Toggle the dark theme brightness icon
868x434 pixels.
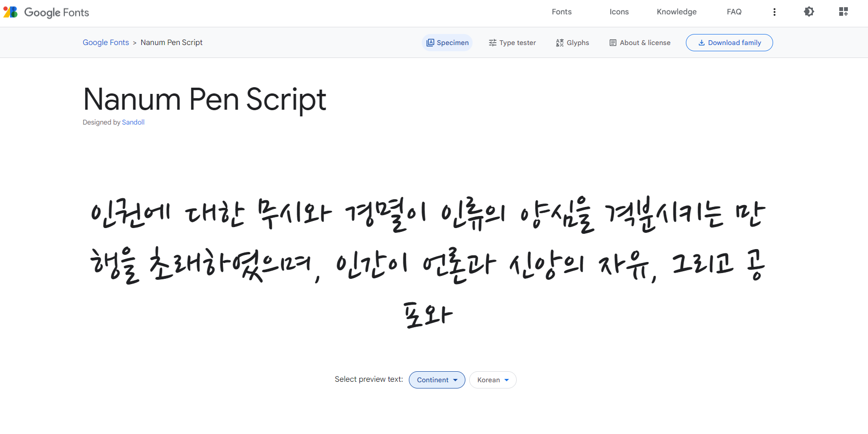click(809, 12)
